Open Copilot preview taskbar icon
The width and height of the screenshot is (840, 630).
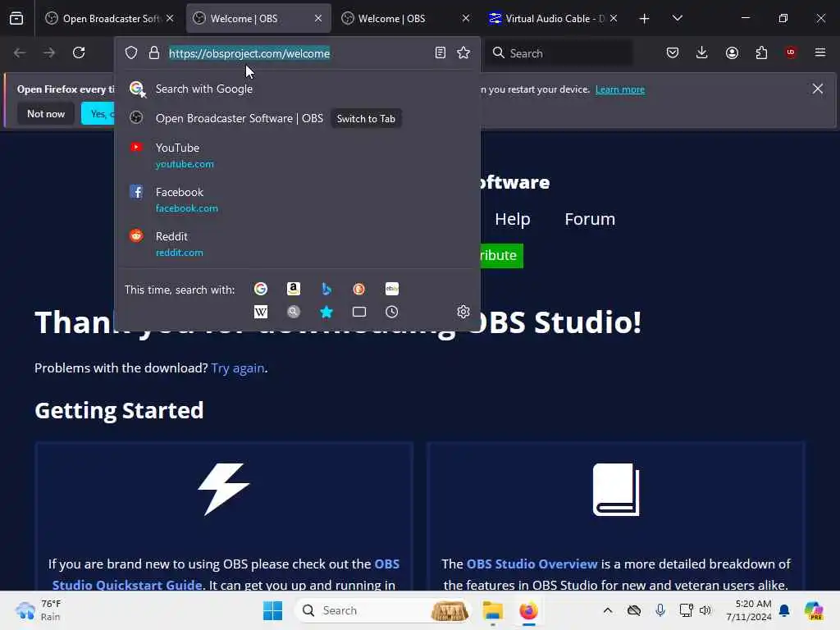click(813, 610)
